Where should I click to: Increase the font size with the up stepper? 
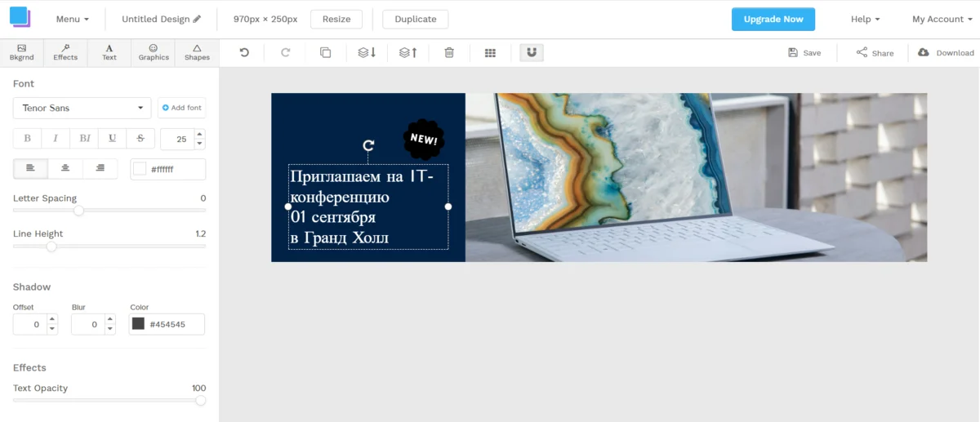click(200, 134)
